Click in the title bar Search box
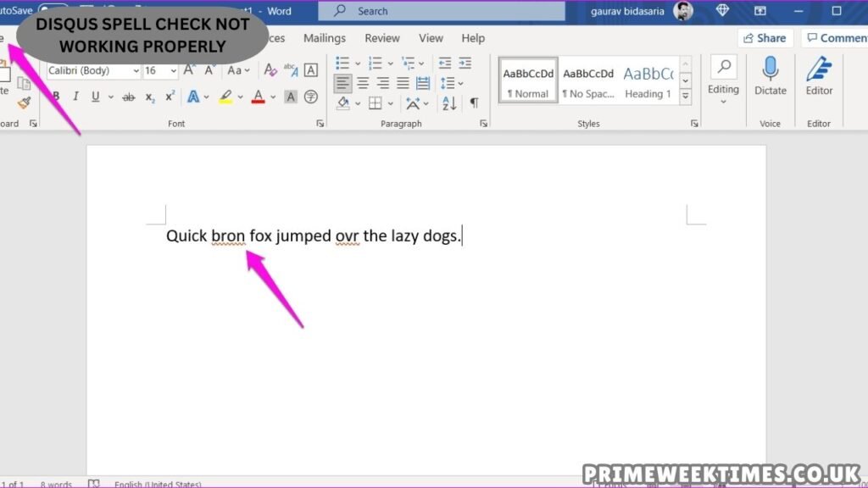 pos(441,11)
